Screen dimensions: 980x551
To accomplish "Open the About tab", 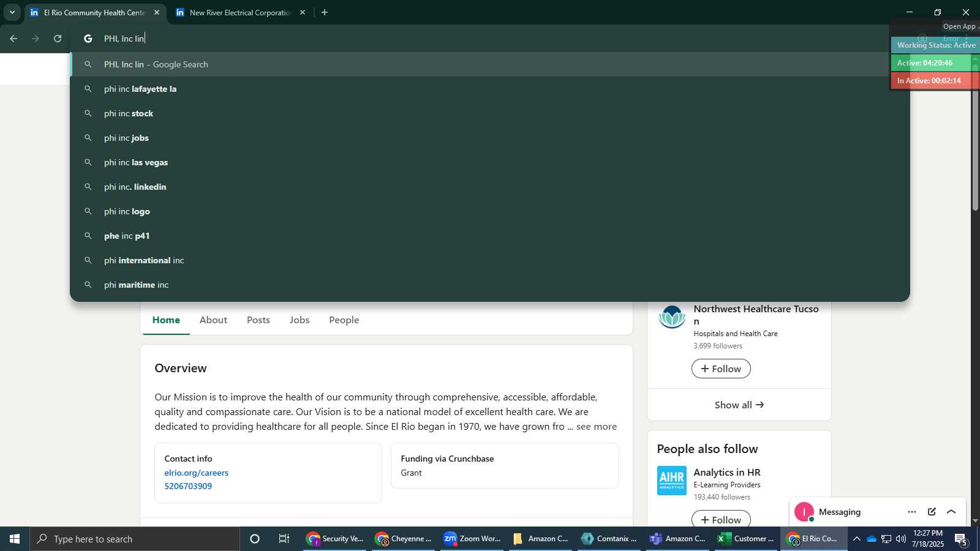I will coord(213,320).
